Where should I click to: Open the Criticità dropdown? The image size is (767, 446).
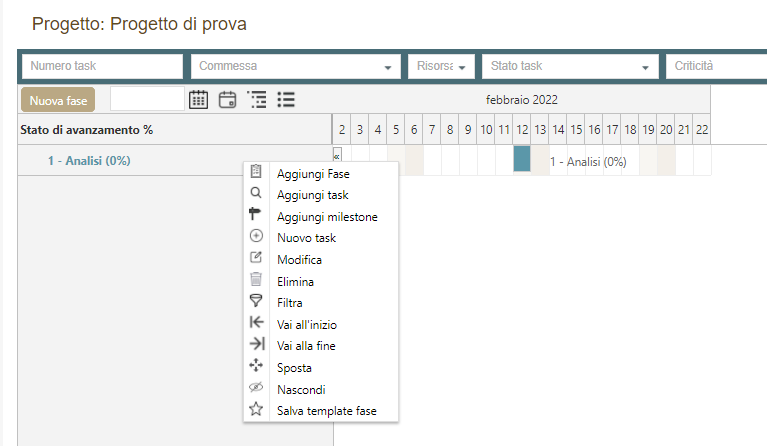pos(716,66)
